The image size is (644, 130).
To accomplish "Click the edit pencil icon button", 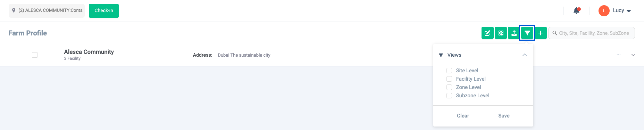I will click(x=487, y=33).
